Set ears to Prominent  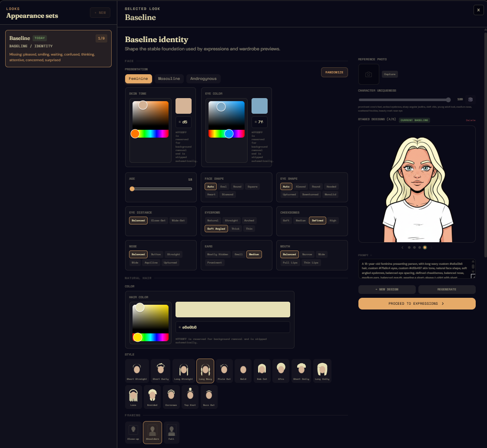(215, 263)
